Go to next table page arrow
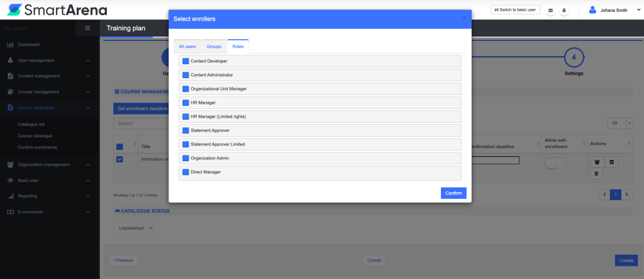644x279 pixels. pos(627,194)
